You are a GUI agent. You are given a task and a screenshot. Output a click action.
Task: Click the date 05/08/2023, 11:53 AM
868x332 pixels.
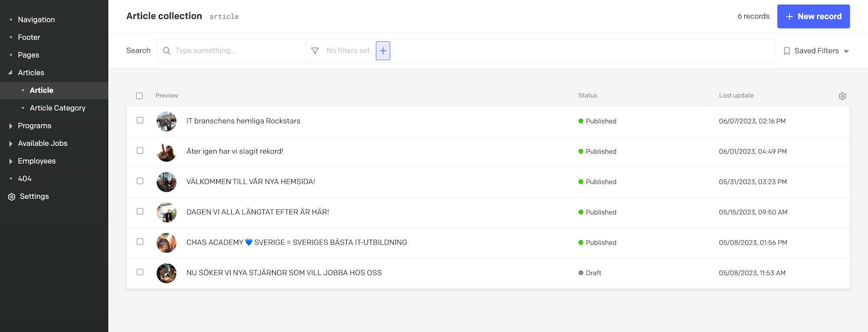click(x=752, y=273)
